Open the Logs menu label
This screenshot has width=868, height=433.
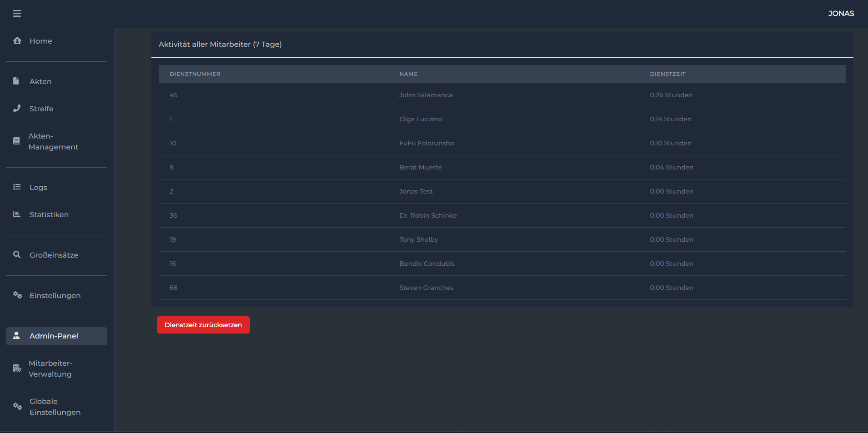38,187
